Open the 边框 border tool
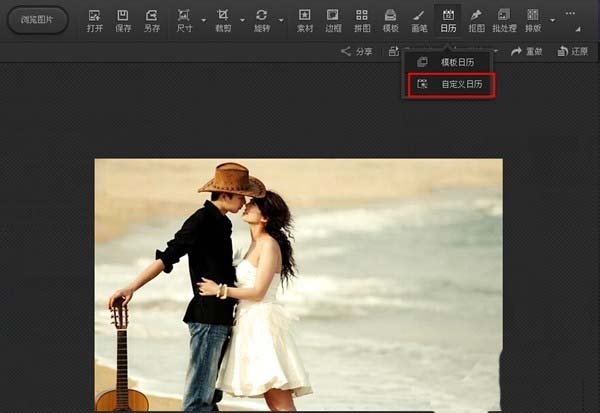 pos(333,21)
